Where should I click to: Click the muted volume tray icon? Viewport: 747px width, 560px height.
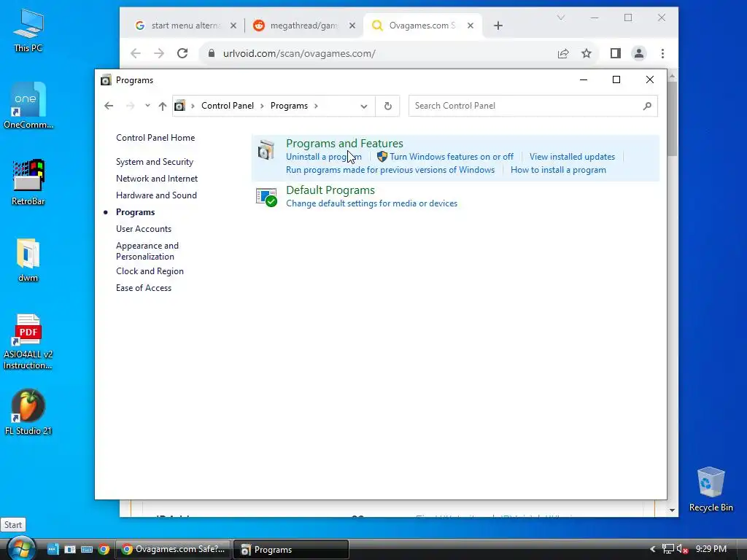pos(682,549)
